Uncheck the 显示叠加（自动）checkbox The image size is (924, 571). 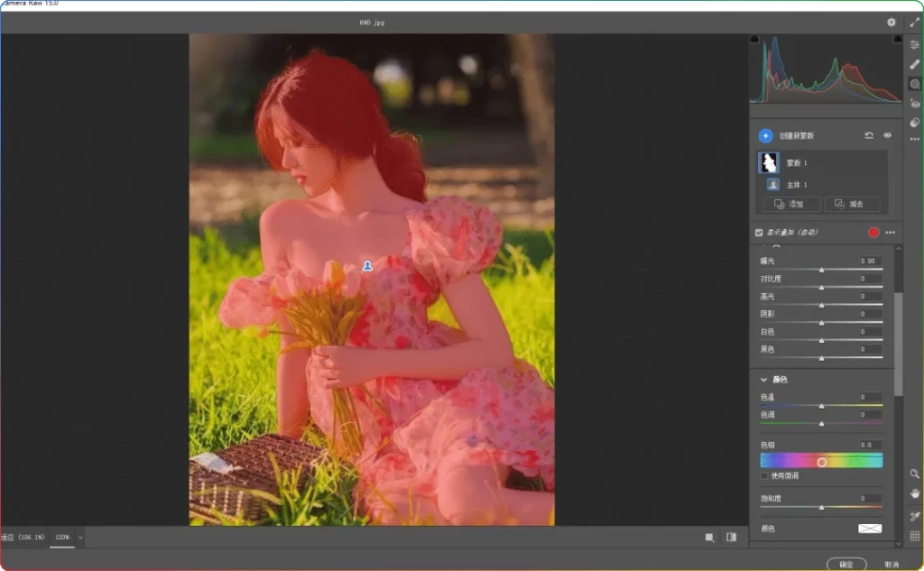[759, 232]
